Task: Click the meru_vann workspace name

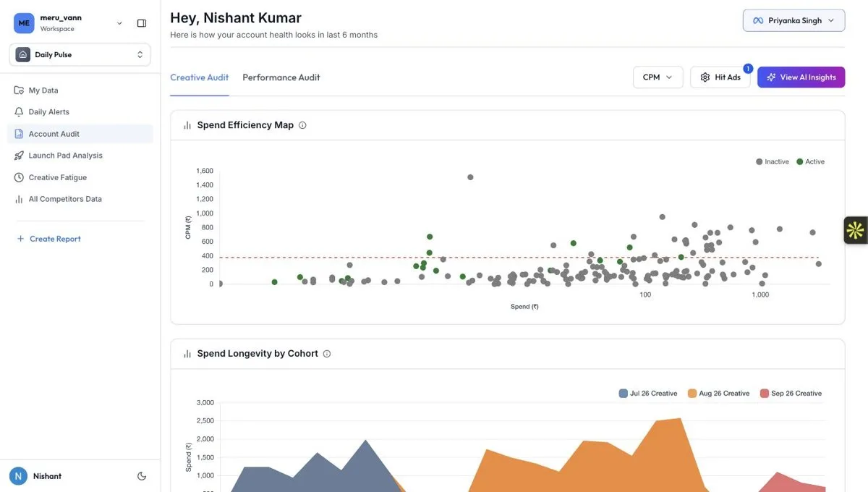Action: [61, 18]
